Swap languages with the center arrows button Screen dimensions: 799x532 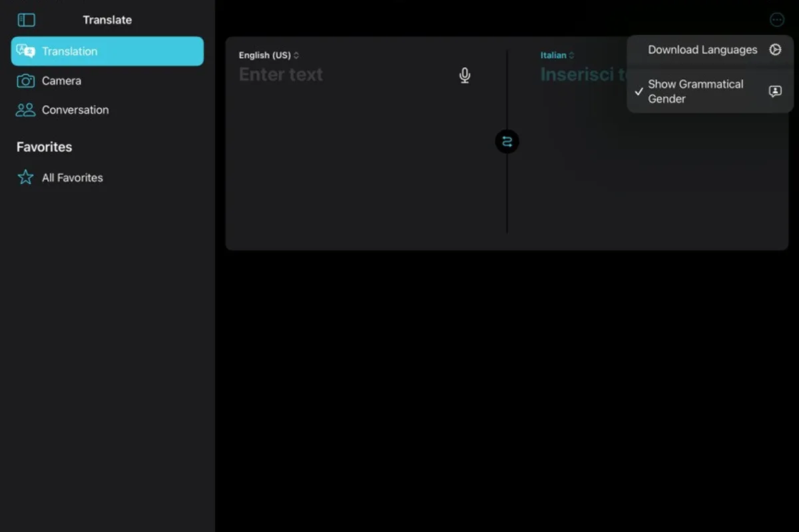(x=507, y=141)
